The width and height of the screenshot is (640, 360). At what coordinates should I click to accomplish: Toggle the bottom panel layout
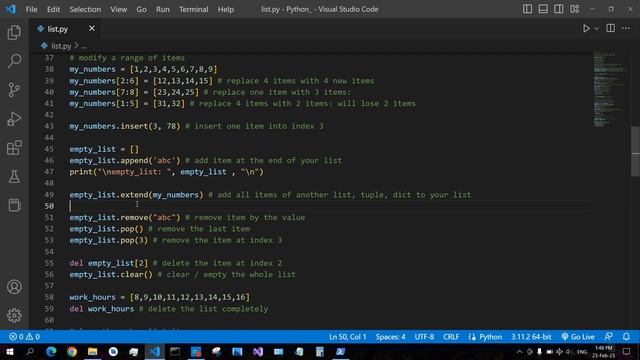pos(543,9)
